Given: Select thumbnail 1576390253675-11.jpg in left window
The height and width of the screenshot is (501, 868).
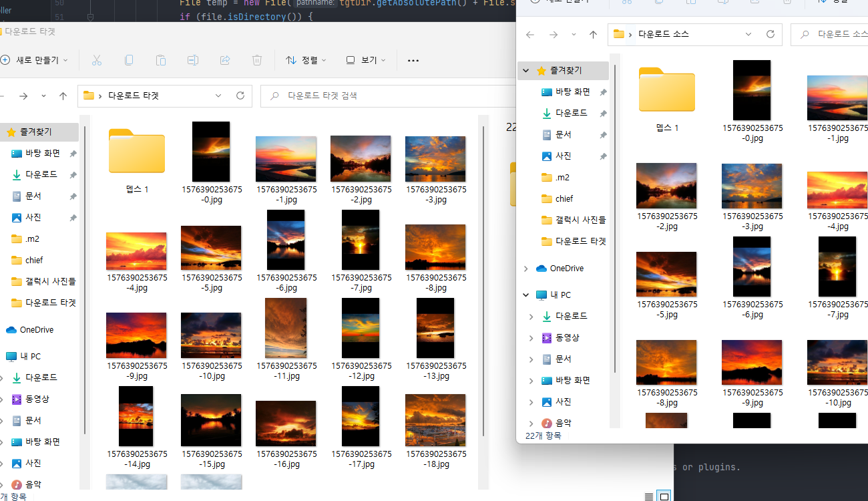Looking at the screenshot, I should coord(286,328).
